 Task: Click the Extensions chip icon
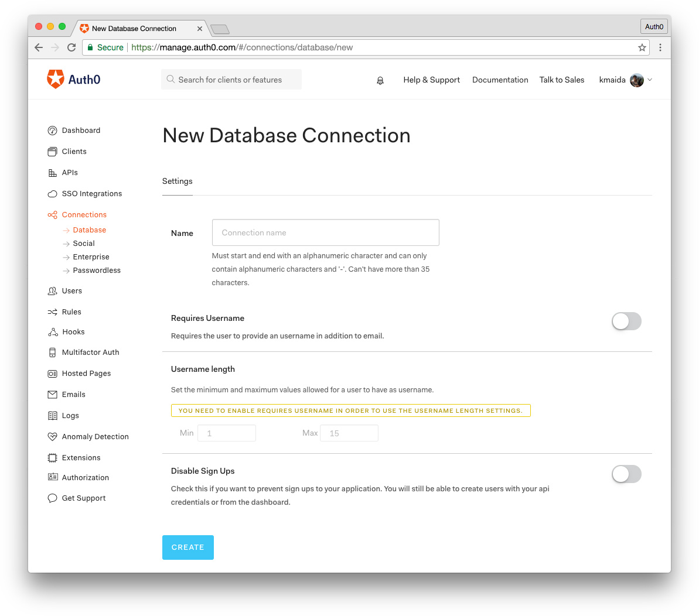52,457
